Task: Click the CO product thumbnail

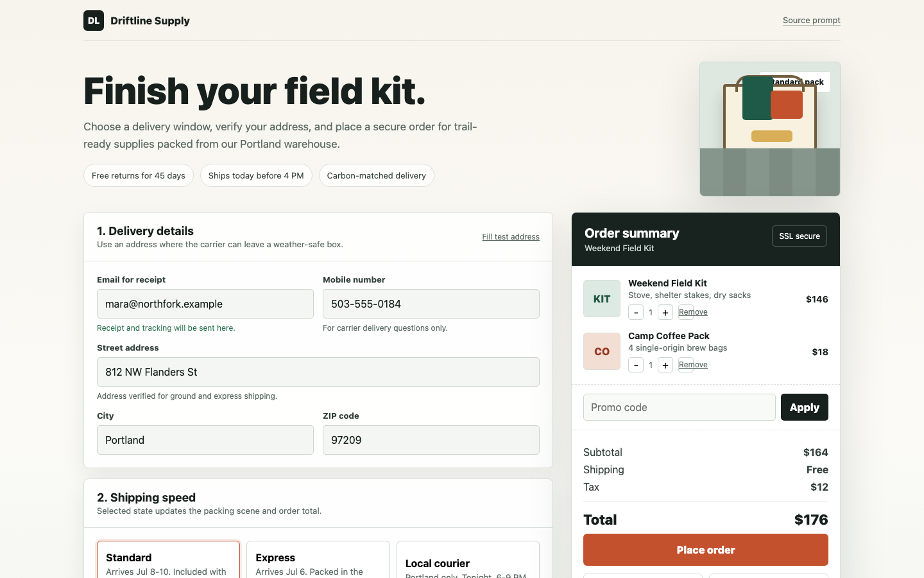Action: [x=602, y=351]
